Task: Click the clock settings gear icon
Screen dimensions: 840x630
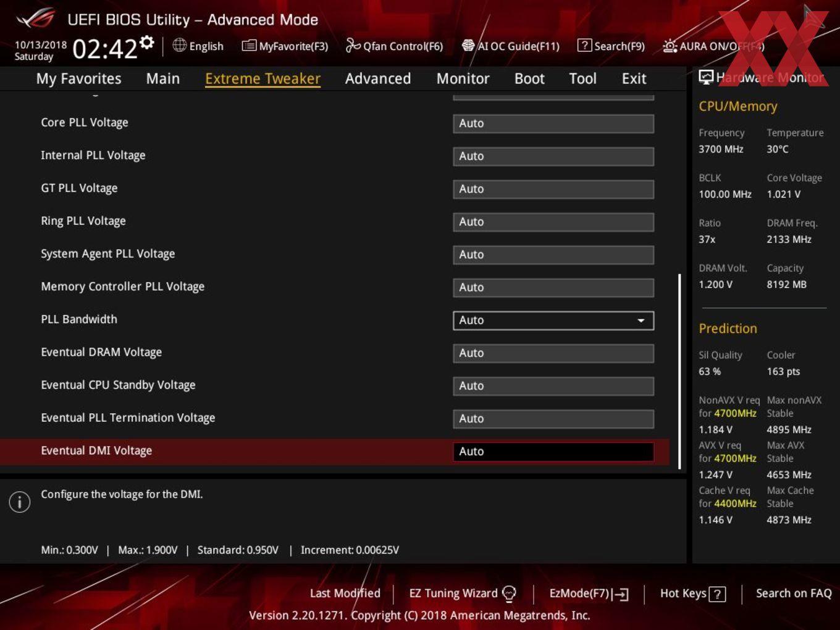Action: click(147, 42)
